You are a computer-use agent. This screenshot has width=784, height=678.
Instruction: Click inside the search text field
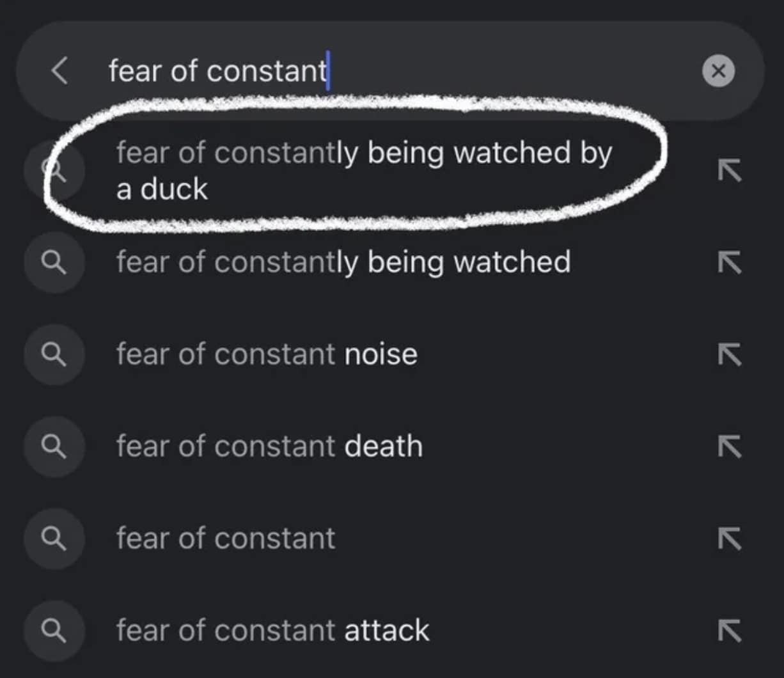[x=384, y=70]
